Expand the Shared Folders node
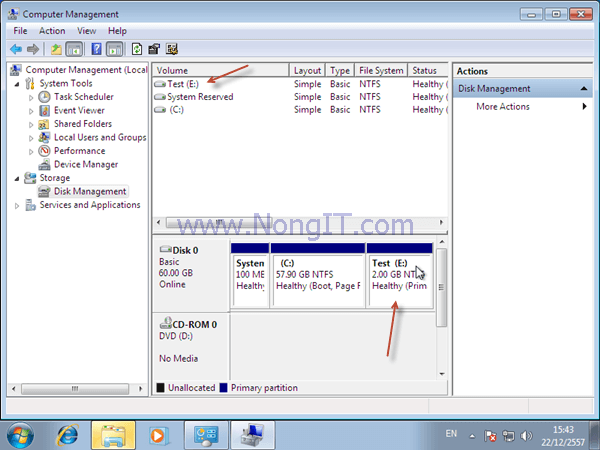Image resolution: width=600 pixels, height=450 pixels. [x=31, y=124]
